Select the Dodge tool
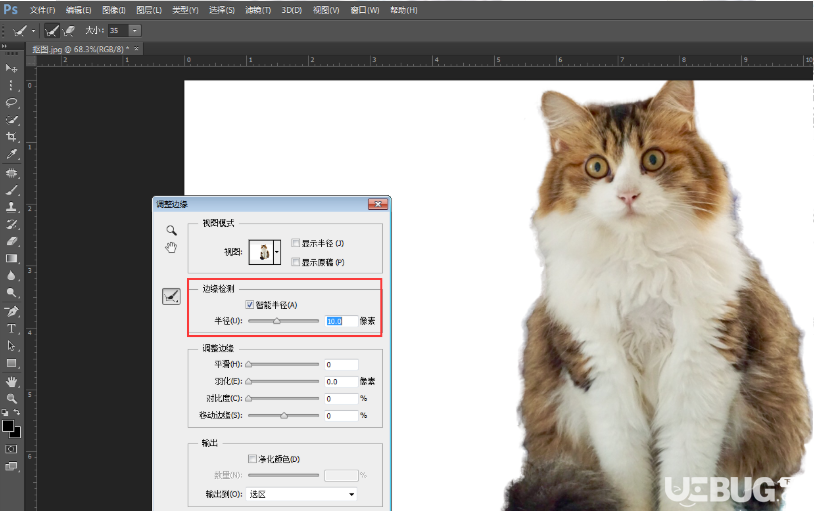 [x=11, y=292]
